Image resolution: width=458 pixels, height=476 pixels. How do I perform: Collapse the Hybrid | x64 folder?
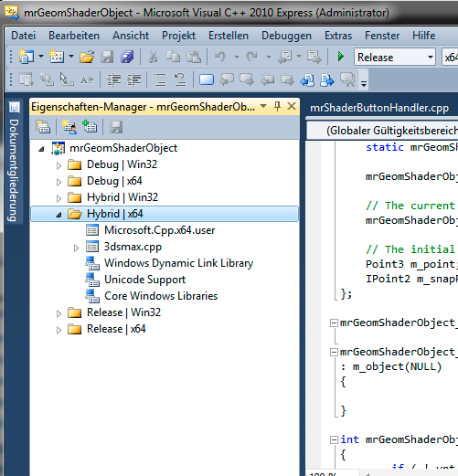click(x=59, y=215)
